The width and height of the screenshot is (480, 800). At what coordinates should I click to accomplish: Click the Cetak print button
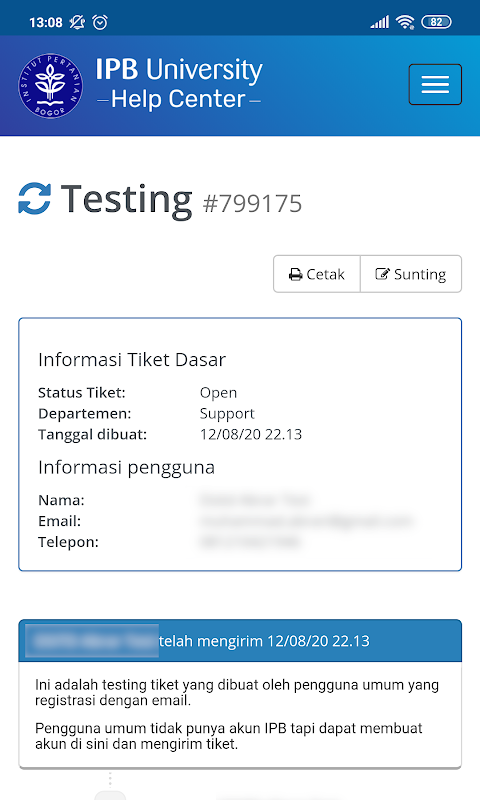click(x=317, y=274)
